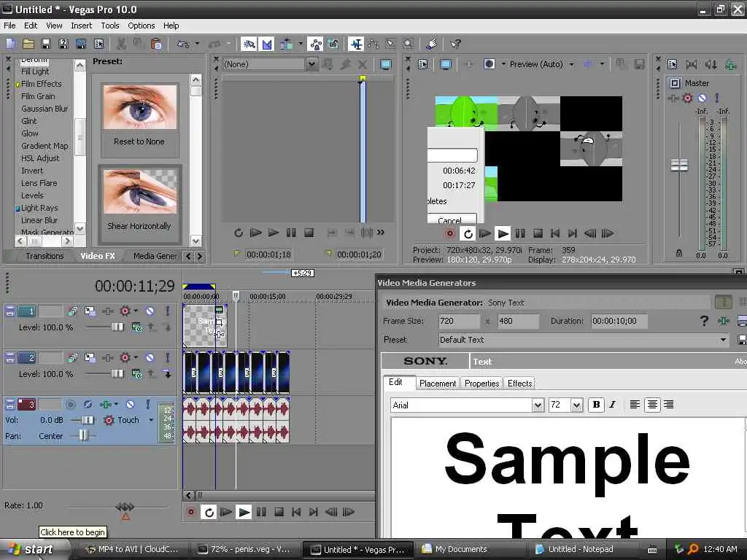Click the Open folder toolbar icon

(x=28, y=44)
